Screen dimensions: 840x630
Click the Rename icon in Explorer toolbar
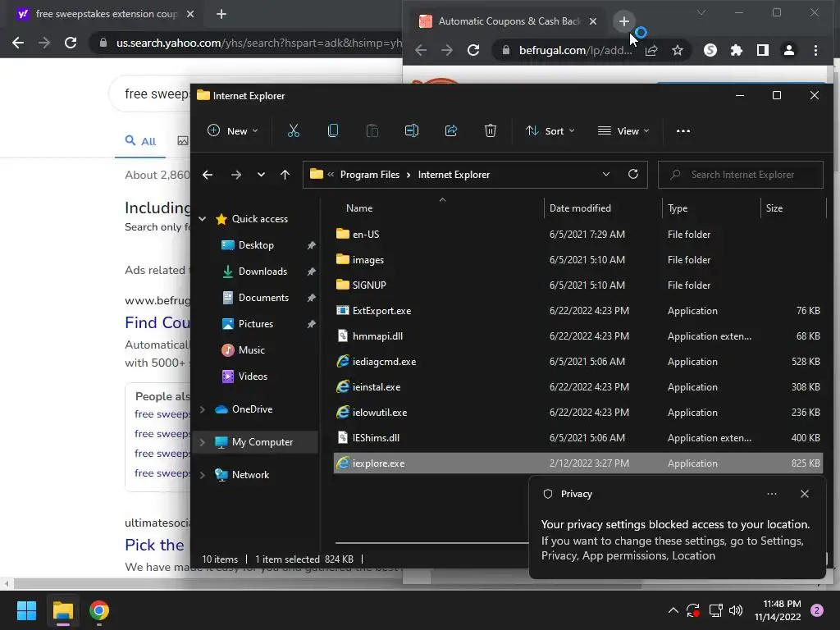pyautogui.click(x=412, y=130)
